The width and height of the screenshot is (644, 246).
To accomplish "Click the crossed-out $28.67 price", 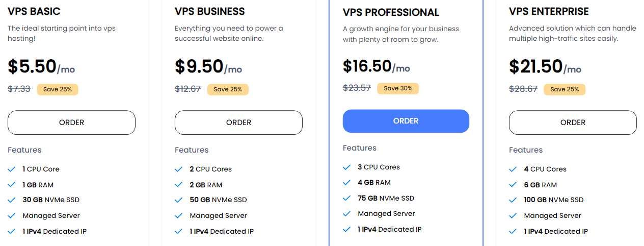I will point(523,89).
